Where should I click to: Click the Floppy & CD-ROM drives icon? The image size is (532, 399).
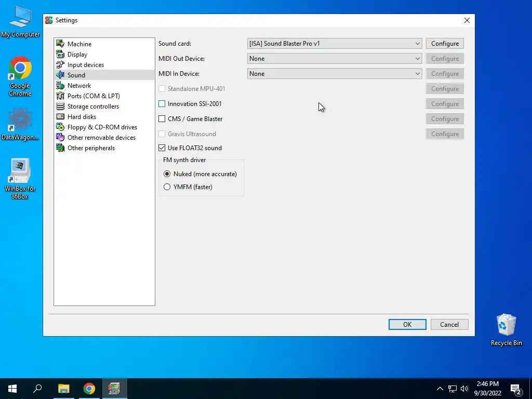(60, 127)
